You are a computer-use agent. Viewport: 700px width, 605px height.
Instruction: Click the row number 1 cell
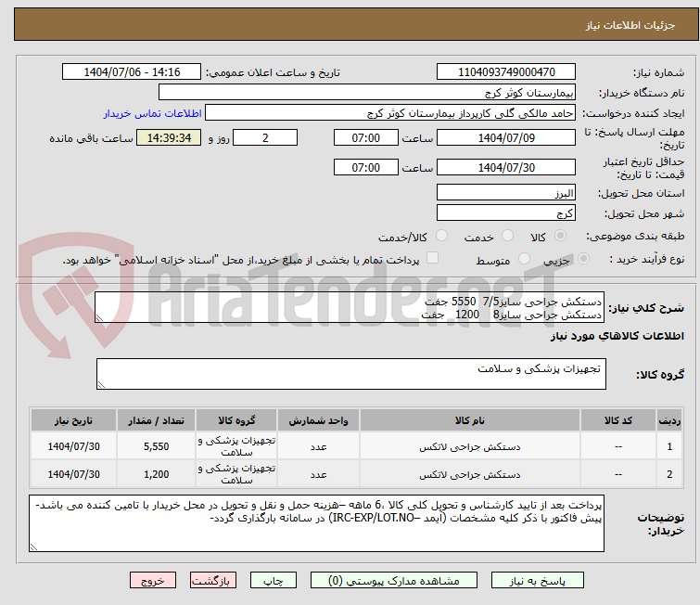point(669,446)
